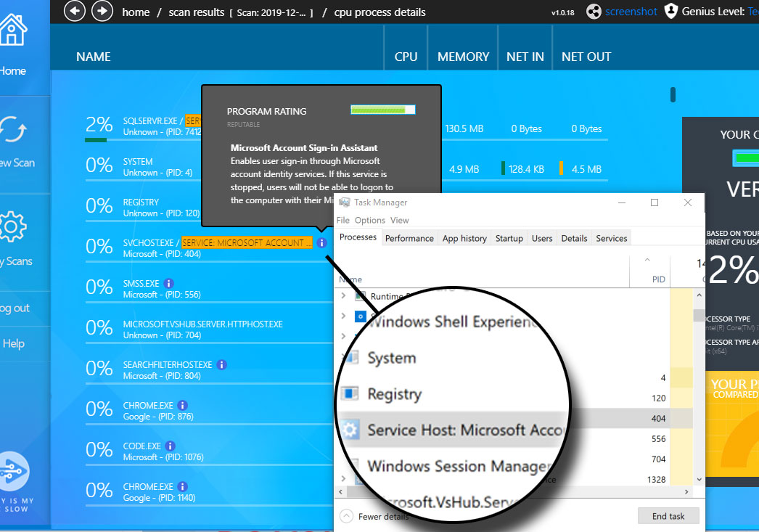Click the back arrow navigation icon
Screen dimensions: 759x532
[x=75, y=11]
